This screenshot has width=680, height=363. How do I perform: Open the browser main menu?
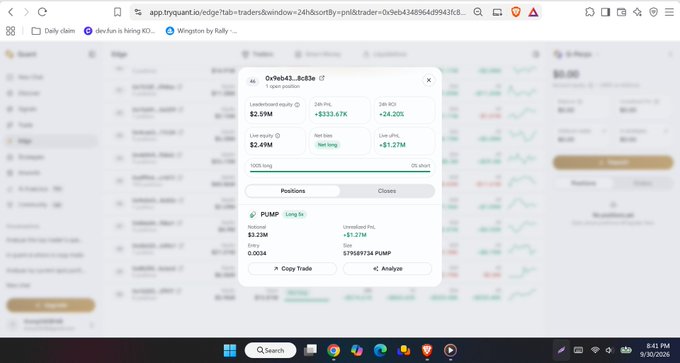(x=669, y=12)
